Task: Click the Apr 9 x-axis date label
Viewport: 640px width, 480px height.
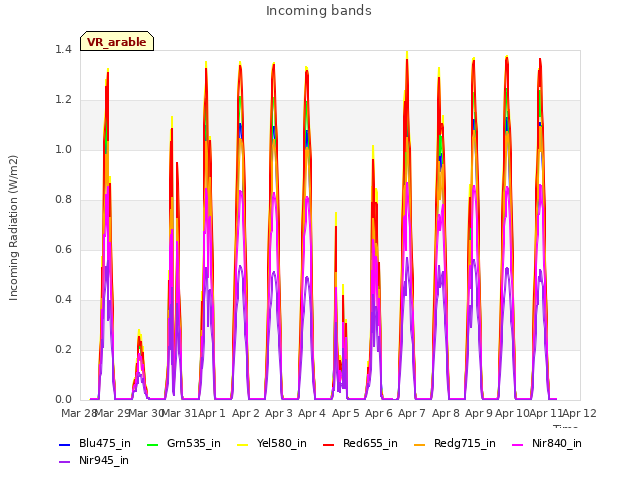Action: coord(479,413)
